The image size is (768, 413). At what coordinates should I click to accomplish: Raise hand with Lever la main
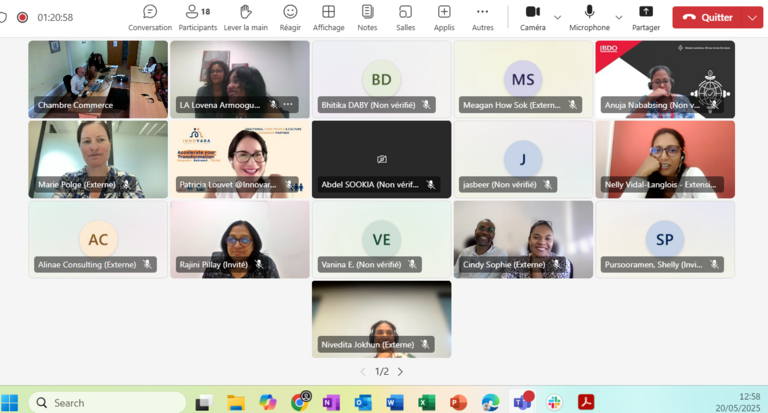(x=245, y=17)
